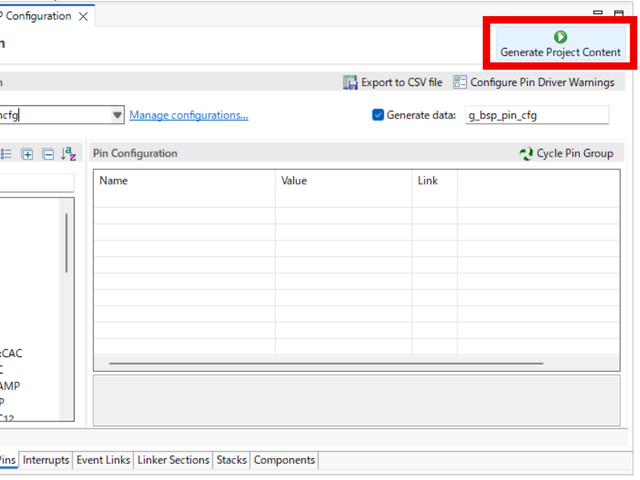Edit the g_bsp_pin_cfg data name field

tap(537, 115)
